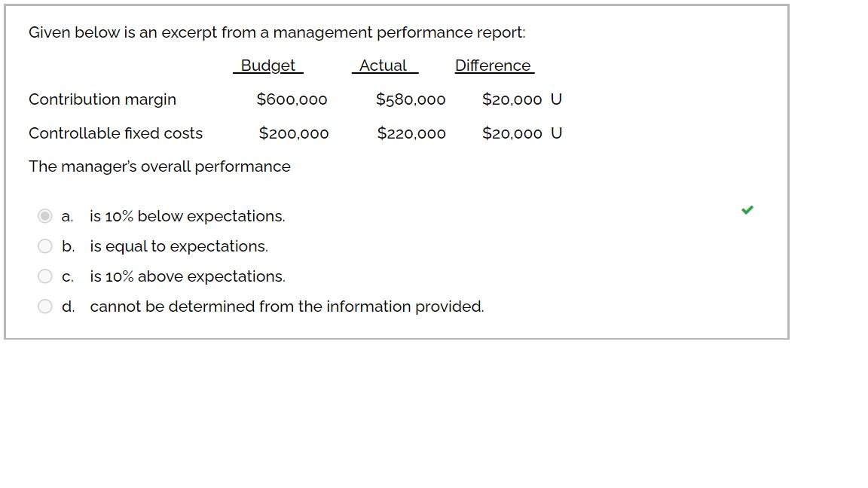This screenshot has height=488, width=868.
Task: Click the 'cannot be determined' option label
Action: [x=286, y=307]
